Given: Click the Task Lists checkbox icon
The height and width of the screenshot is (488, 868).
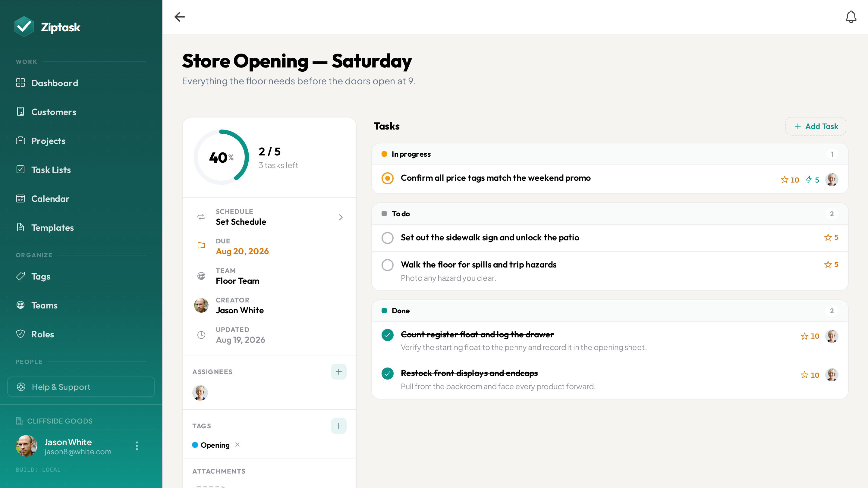Looking at the screenshot, I should coord(20,169).
